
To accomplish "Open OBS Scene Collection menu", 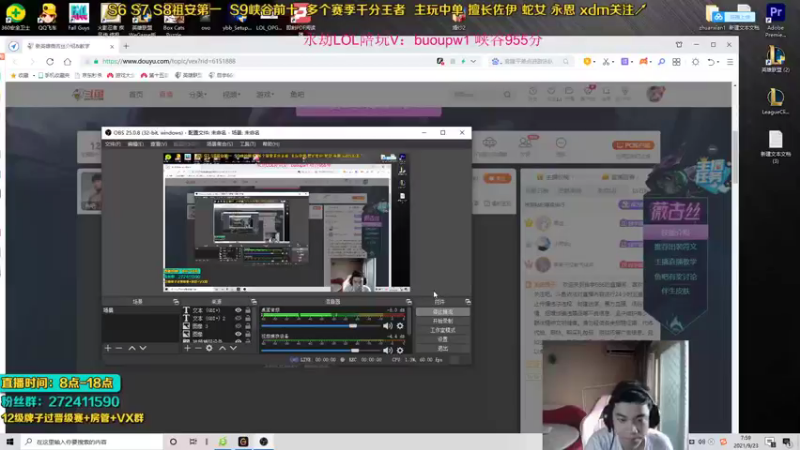I will coord(219,144).
